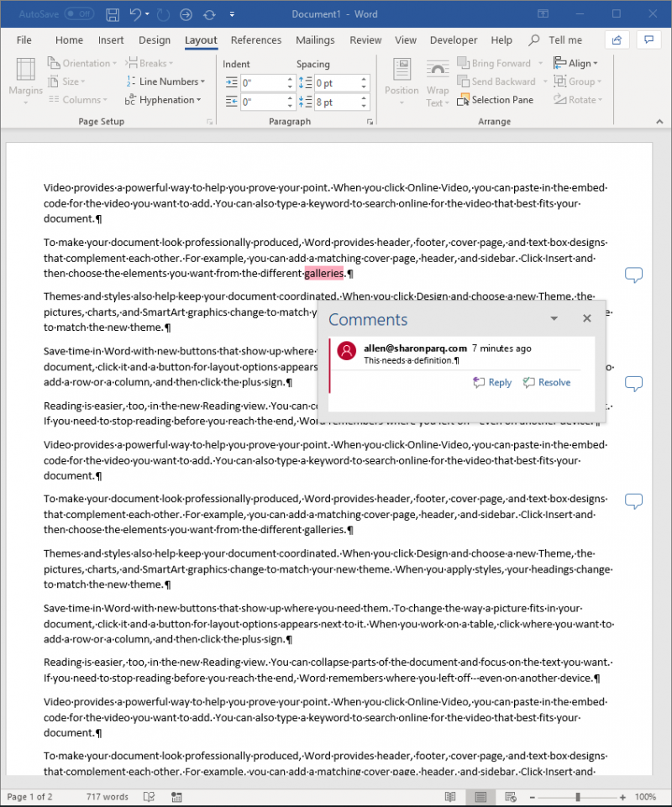Click comment balloon next to galleries line
672x807 pixels.
point(634,275)
